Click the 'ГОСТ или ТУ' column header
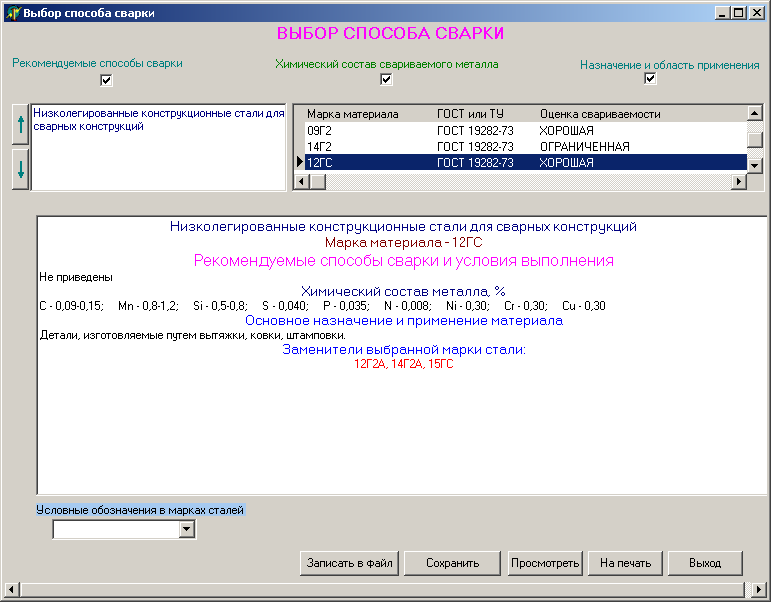Viewport: 775px width, 604px height. [x=470, y=114]
